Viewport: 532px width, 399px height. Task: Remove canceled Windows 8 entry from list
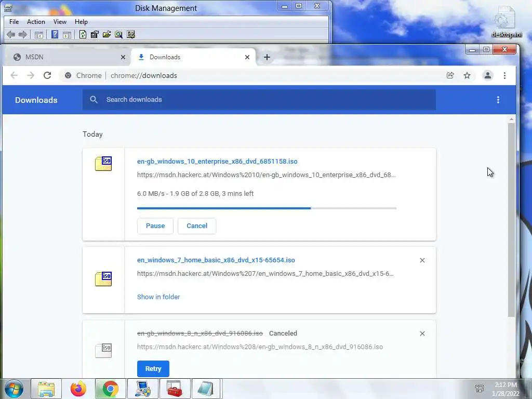(x=422, y=334)
